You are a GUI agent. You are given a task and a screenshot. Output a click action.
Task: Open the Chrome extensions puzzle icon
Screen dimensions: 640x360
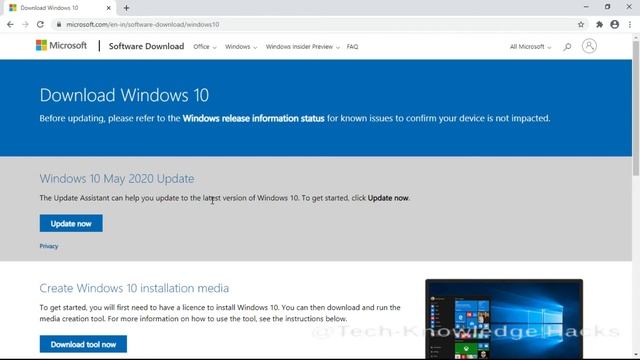point(599,24)
